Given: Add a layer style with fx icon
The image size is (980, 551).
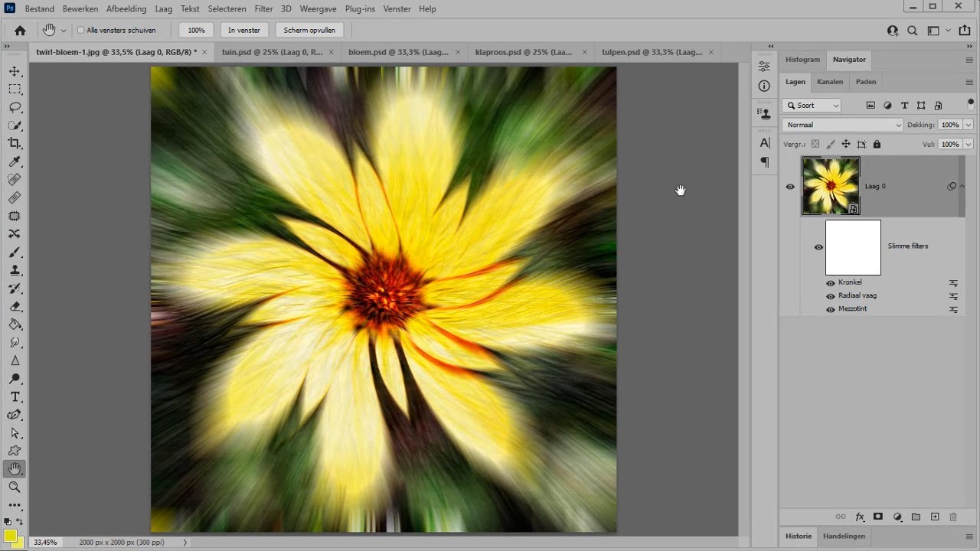Looking at the screenshot, I should 860,517.
